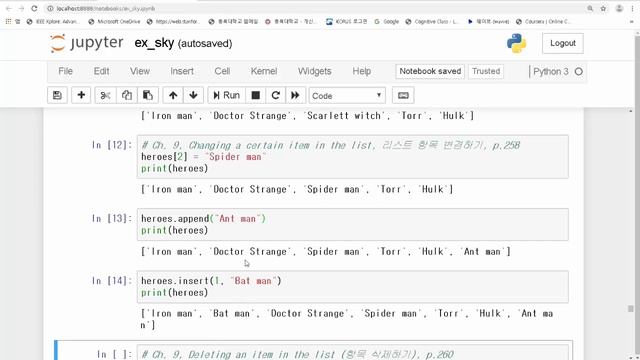Image resolution: width=640 pixels, height=360 pixels.
Task: Insert a cell below with the plus icon
Action: tap(81, 96)
